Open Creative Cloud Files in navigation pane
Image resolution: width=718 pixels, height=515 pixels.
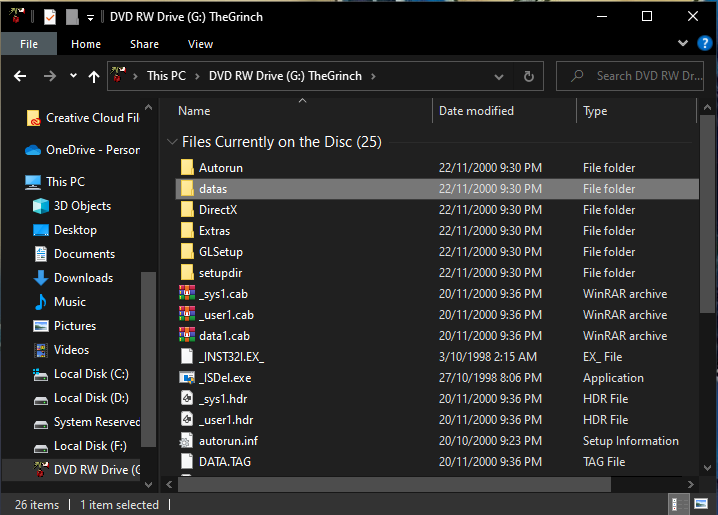click(x=82, y=118)
